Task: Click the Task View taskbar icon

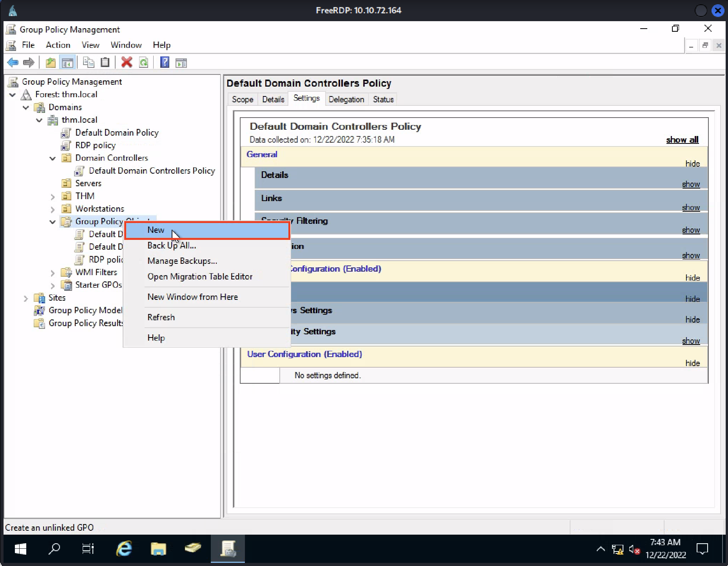Action: point(88,549)
